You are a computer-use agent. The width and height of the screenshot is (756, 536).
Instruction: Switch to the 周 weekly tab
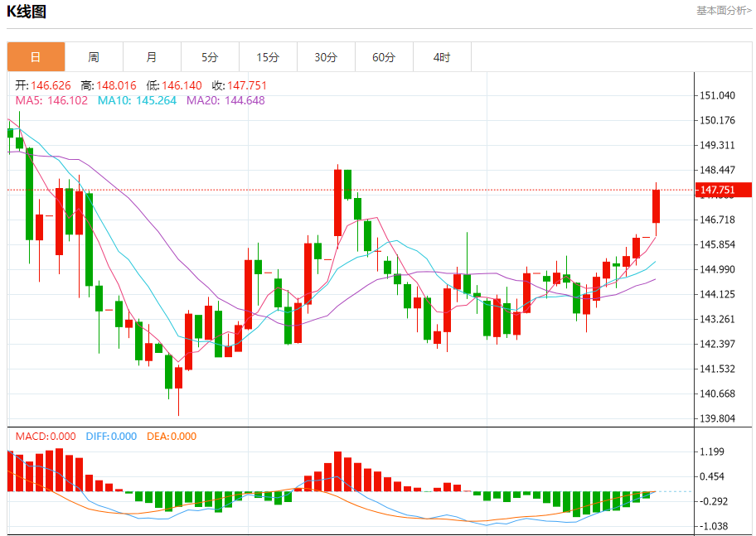94,57
